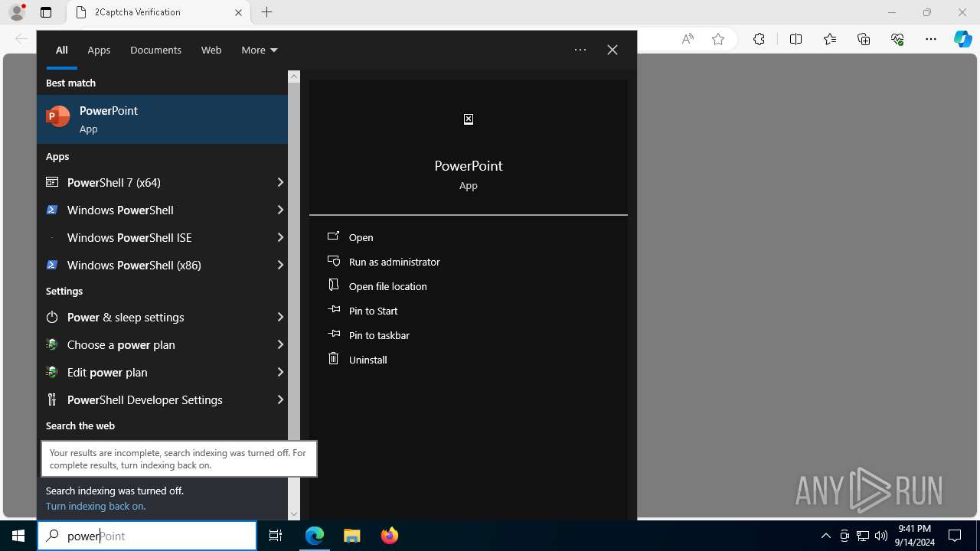Expand Edit power plan arrow
Screen dimensions: 980x551
tap(280, 372)
